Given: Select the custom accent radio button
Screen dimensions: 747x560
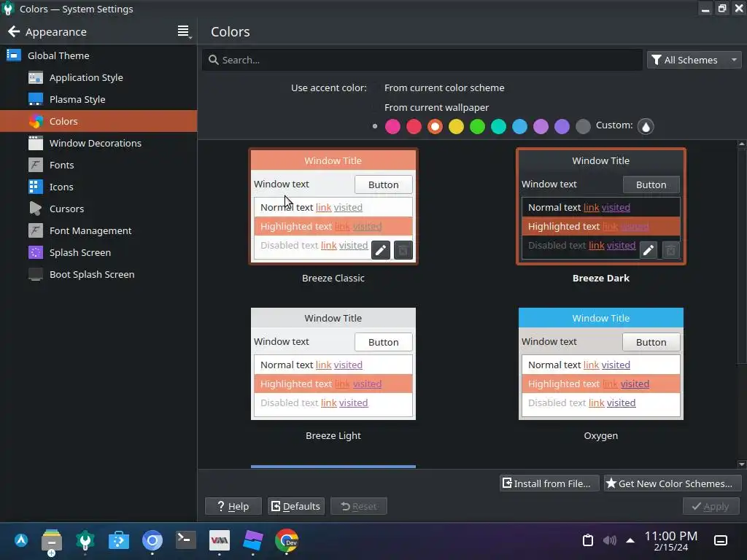Looking at the screenshot, I should point(375,126).
